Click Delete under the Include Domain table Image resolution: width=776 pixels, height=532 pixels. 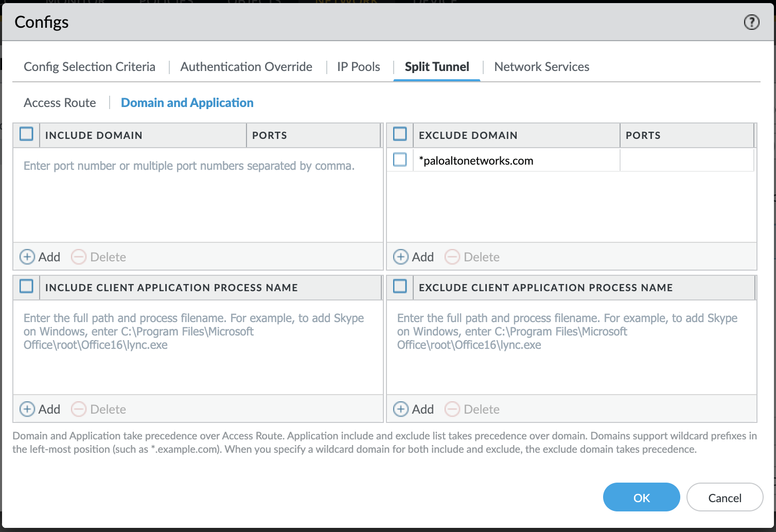tap(98, 257)
